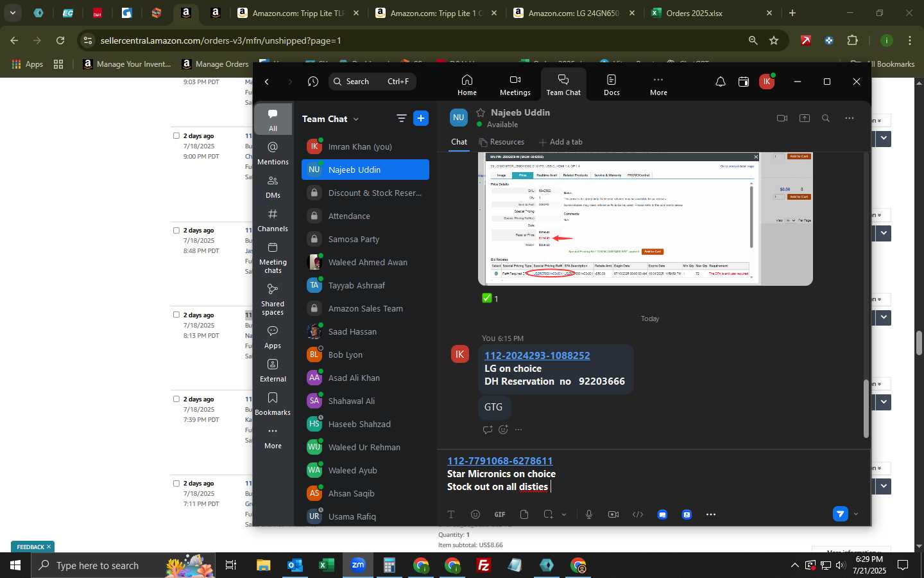Image resolution: width=924 pixels, height=578 pixels.
Task: Open the text formatting tool in Zoom composer
Action: click(451, 514)
